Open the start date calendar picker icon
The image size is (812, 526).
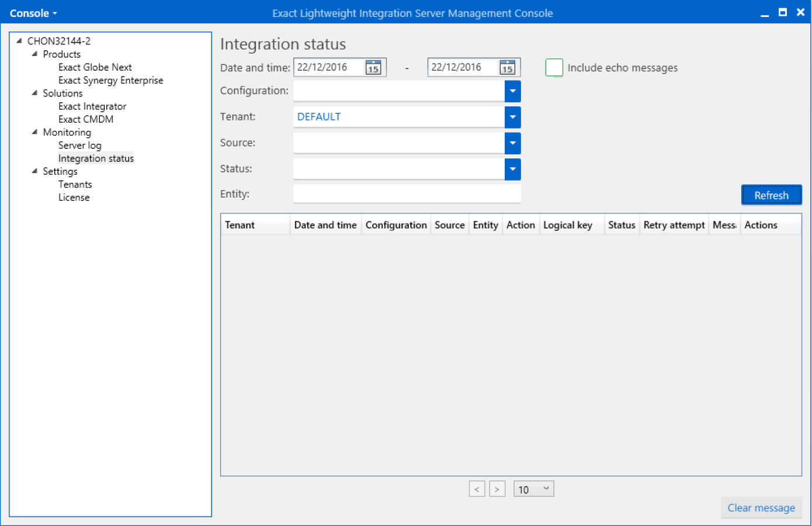373,67
